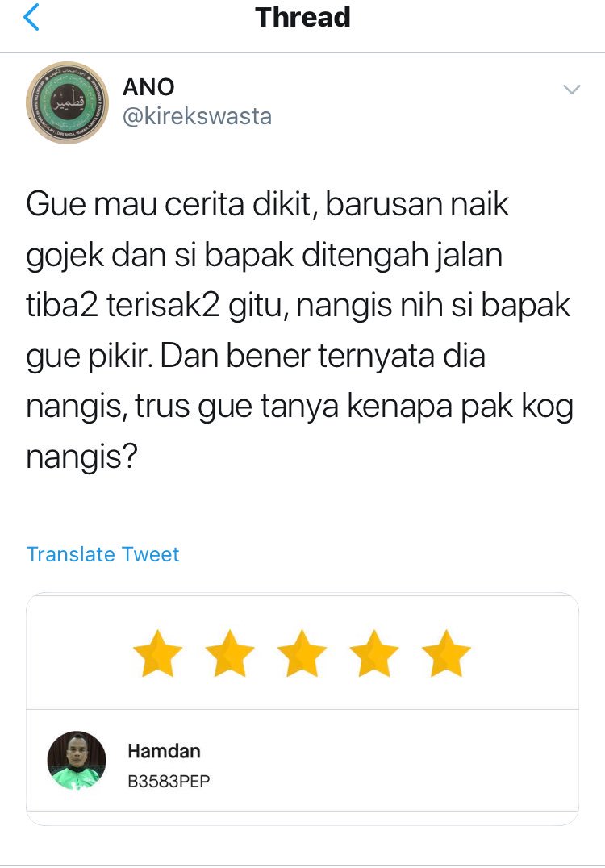Select the fifth rating star
Image resolution: width=605 pixels, height=868 pixels.
point(446,653)
